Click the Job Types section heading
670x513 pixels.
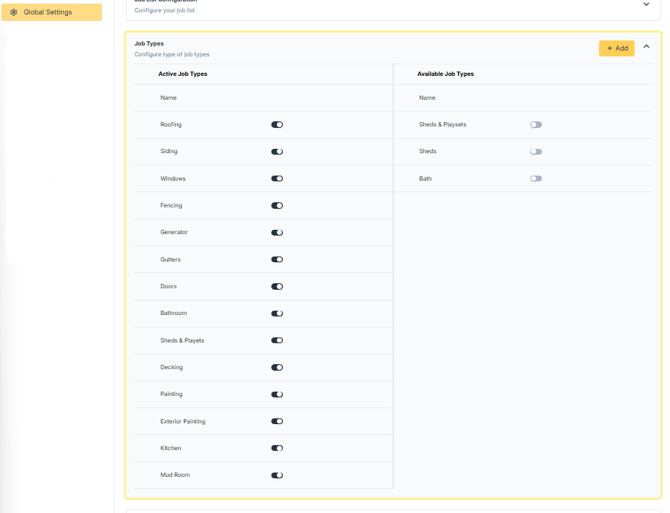[x=149, y=44]
